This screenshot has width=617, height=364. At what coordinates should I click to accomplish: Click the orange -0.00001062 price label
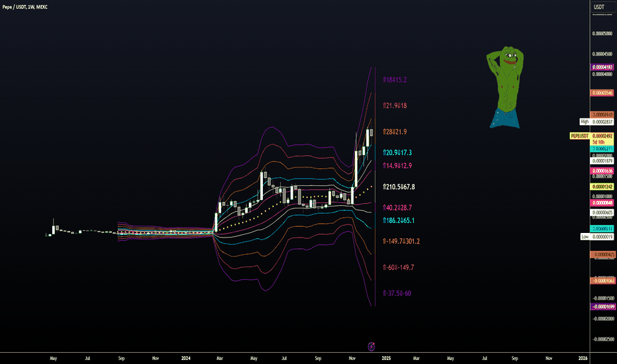point(602,281)
